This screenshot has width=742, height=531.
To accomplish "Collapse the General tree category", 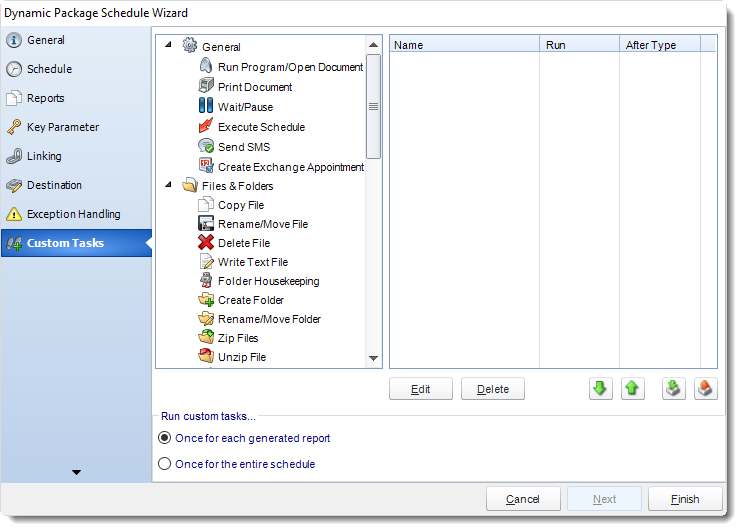I will coord(168,45).
